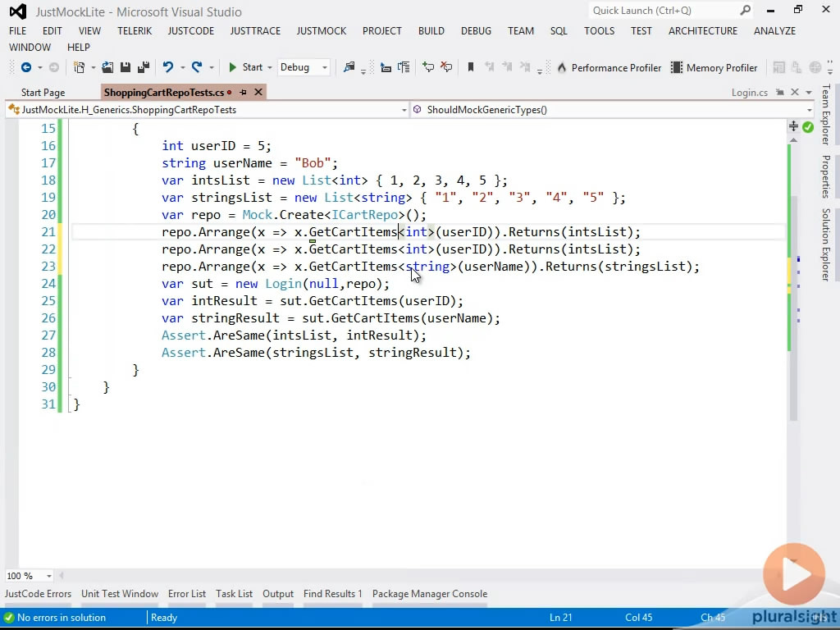The image size is (840, 630).
Task: Click the comment icon with green plus
Action: point(428,67)
